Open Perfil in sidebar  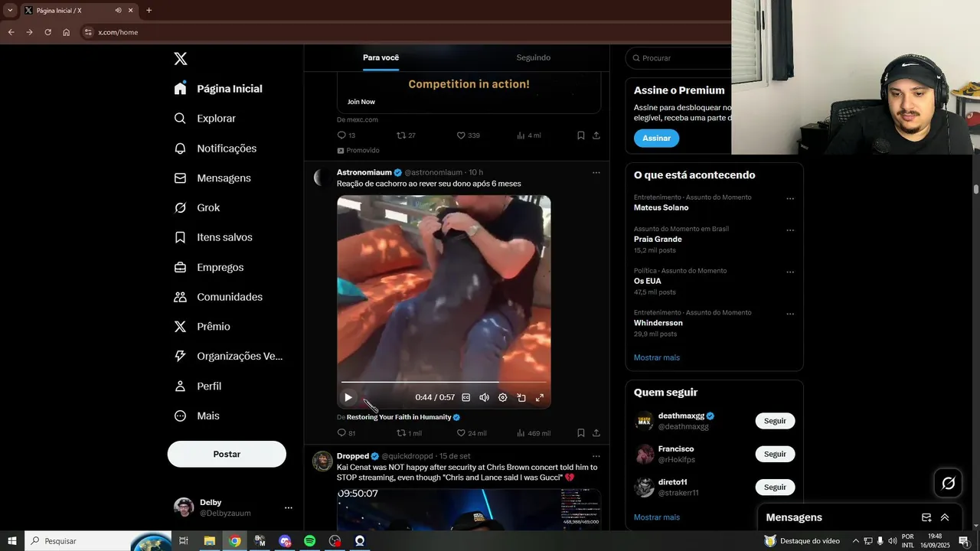pos(198,386)
